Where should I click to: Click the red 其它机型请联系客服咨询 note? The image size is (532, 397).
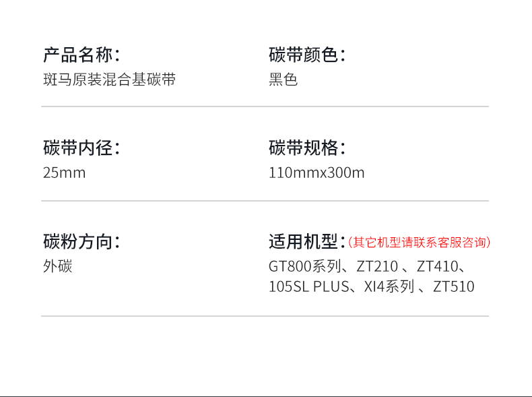point(420,243)
